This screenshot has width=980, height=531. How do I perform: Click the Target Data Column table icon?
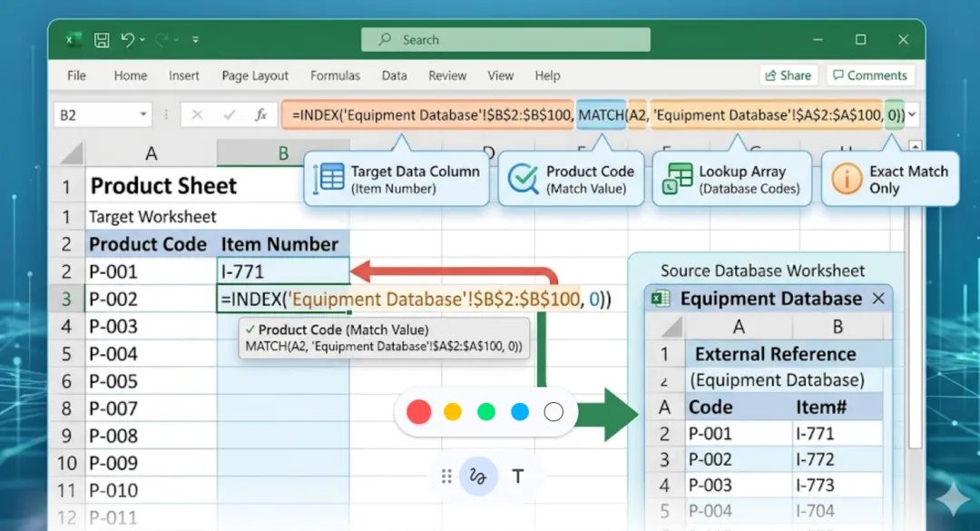coord(330,179)
